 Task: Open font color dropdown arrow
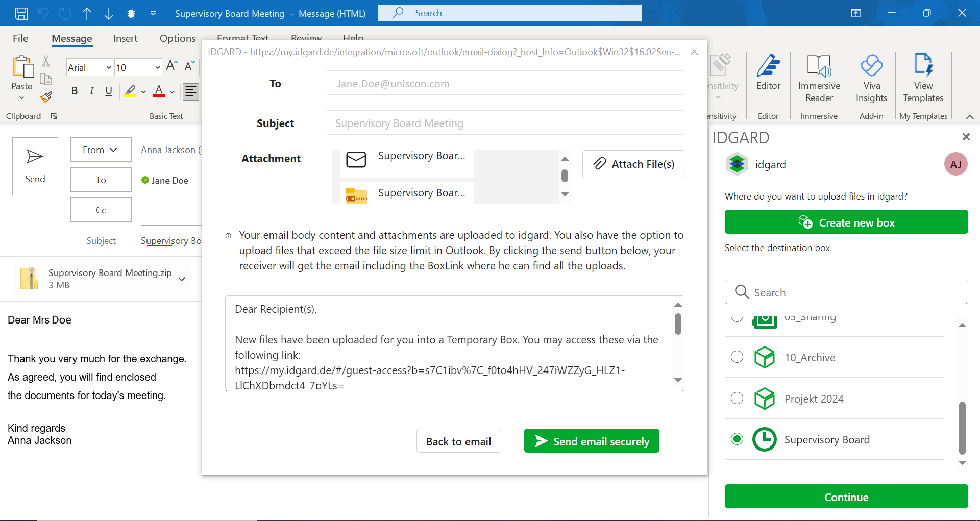click(173, 92)
